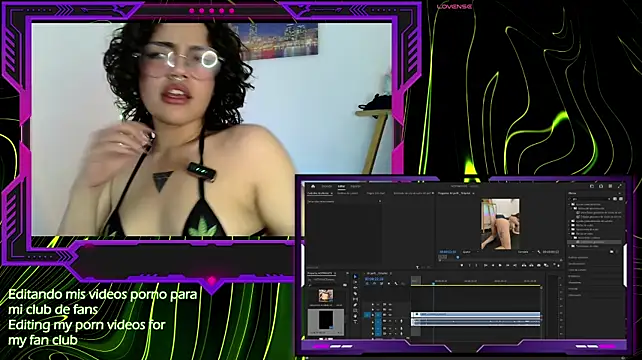Click the Program monitor playhead marker
Image resolution: width=642 pixels, height=360 pixels.
458,257
